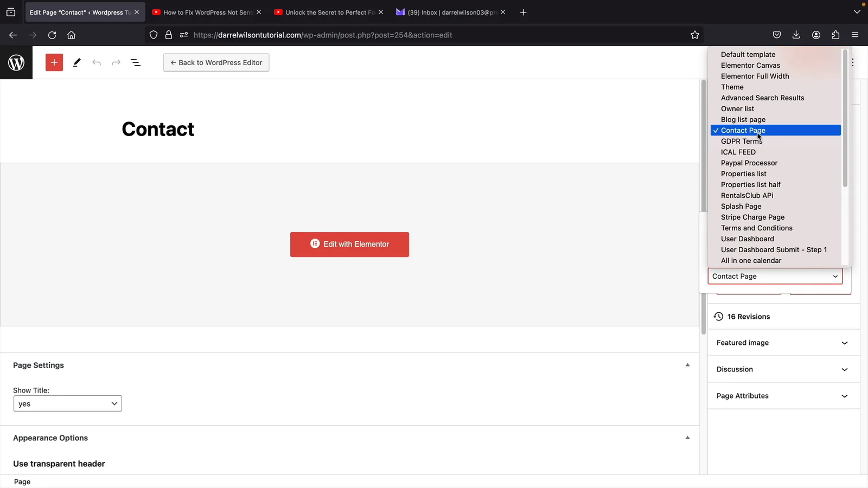Click Back to WordPress Editor button
The width and height of the screenshot is (868, 488).
[216, 62]
